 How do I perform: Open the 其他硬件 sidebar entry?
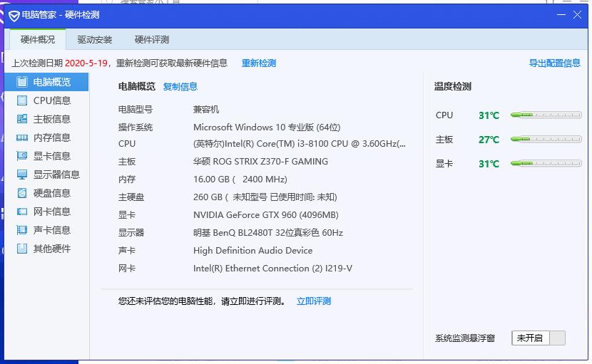tap(46, 248)
